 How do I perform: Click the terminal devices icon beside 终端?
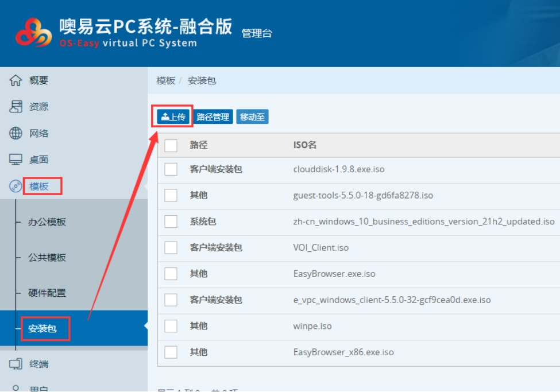[x=16, y=364]
